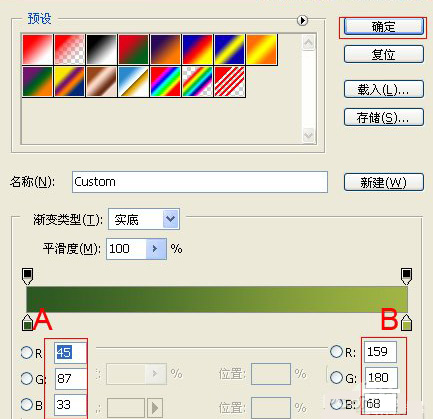Image resolution: width=433 pixels, height=419 pixels.
Task: Select the black to white gradient preset
Action: point(101,49)
